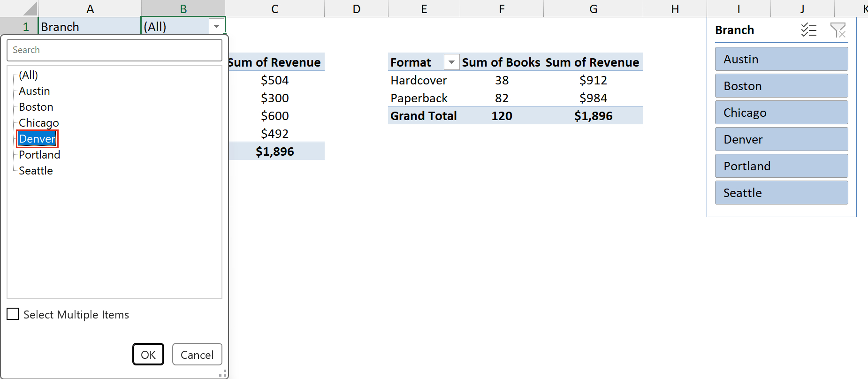Filter by Denver in Branch slicer

[x=781, y=139]
